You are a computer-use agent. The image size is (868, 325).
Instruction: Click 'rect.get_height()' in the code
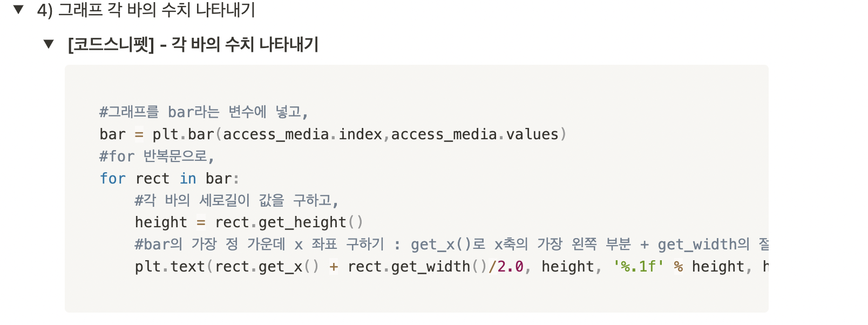pyautogui.click(x=289, y=222)
